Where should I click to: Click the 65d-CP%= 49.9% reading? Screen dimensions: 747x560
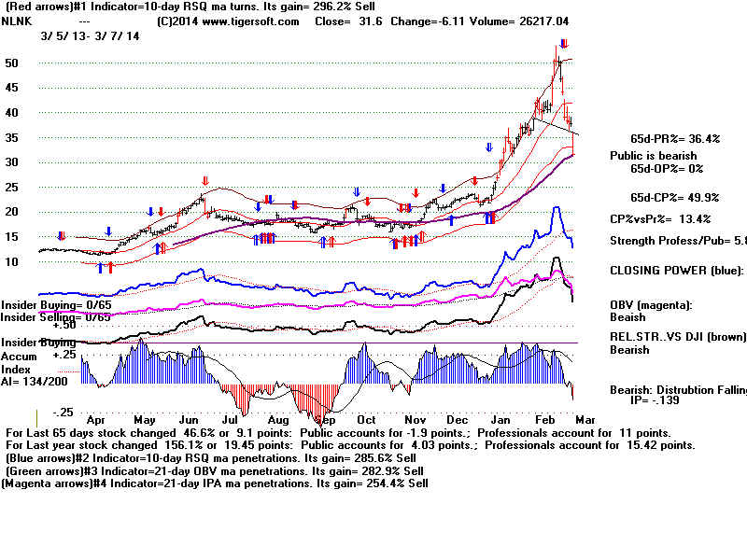pos(674,198)
